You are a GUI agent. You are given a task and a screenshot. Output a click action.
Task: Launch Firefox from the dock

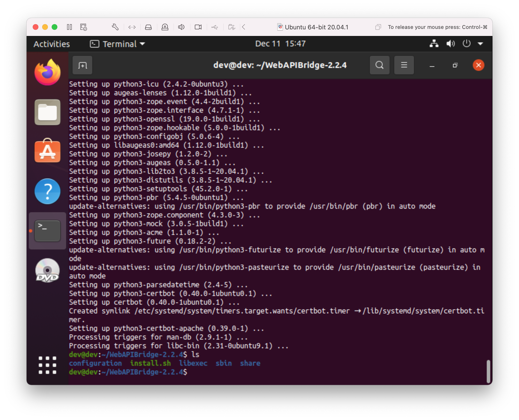pos(47,72)
